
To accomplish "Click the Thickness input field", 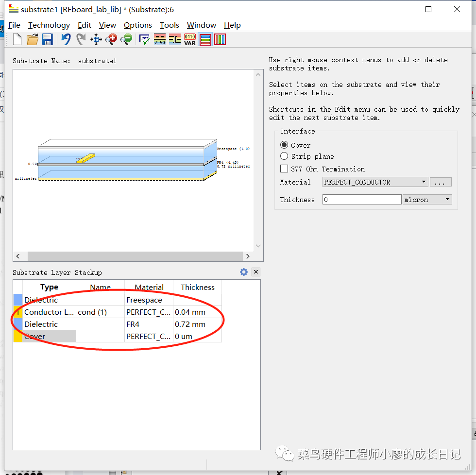I will pos(362,200).
